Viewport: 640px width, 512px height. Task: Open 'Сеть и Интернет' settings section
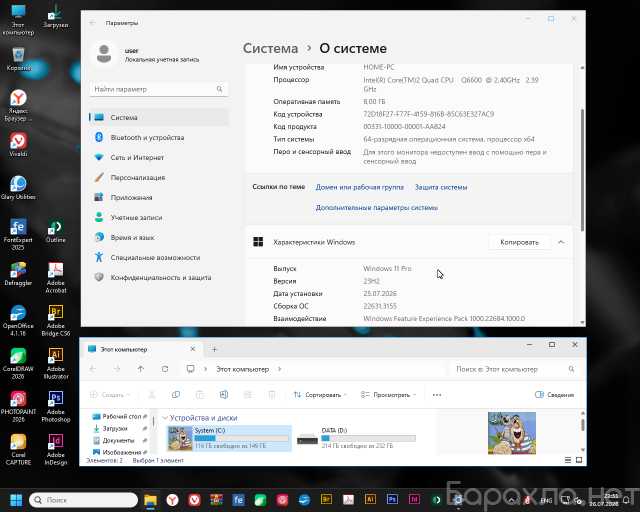pos(159,157)
